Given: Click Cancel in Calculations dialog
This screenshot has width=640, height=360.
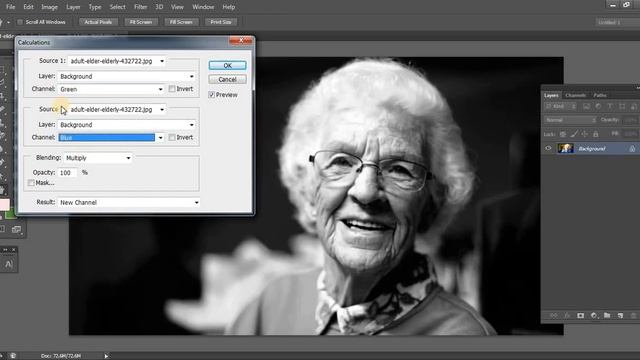Looking at the screenshot, I should tap(227, 79).
